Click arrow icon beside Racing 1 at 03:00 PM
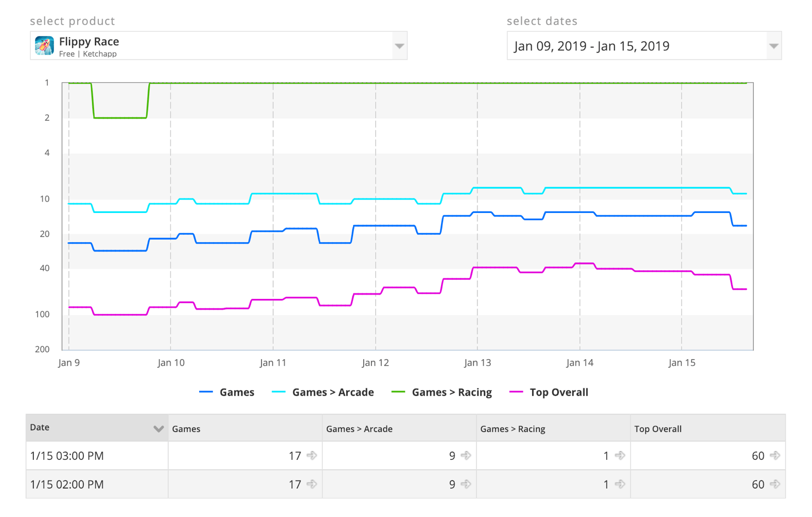The height and width of the screenshot is (517, 812). [x=620, y=455]
